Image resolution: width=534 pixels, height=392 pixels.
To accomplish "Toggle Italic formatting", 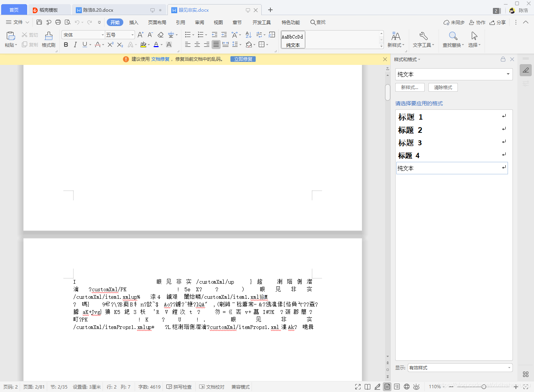I will pyautogui.click(x=75, y=45).
